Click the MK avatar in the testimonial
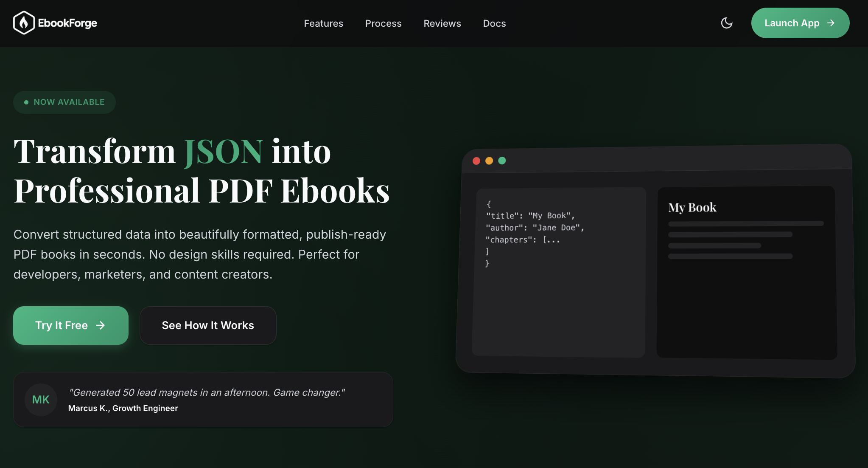This screenshot has width=868, height=468. coord(41,400)
